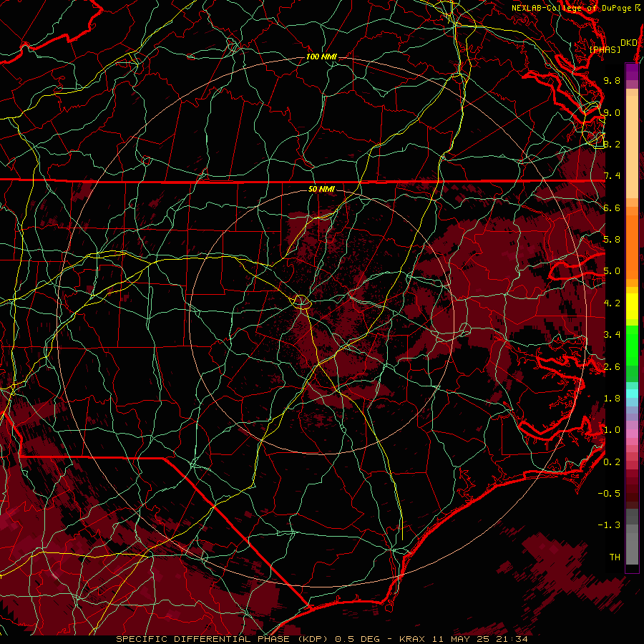644x644 pixels.
Task: Click the 100 NMI range ring label
Action: coord(321,57)
